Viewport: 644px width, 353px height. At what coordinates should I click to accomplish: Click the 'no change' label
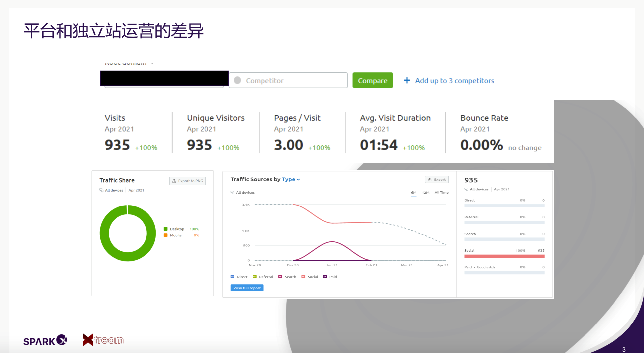tap(525, 148)
